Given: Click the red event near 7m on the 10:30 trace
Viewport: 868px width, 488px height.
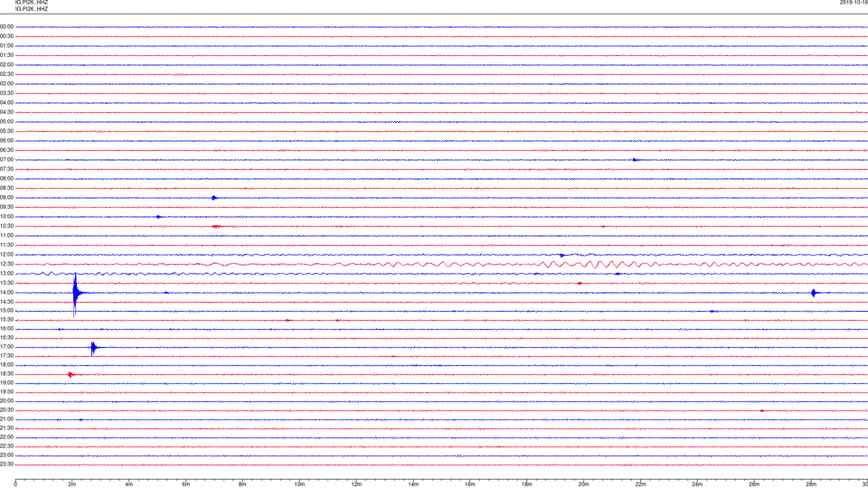Looking at the screenshot, I should [x=216, y=226].
